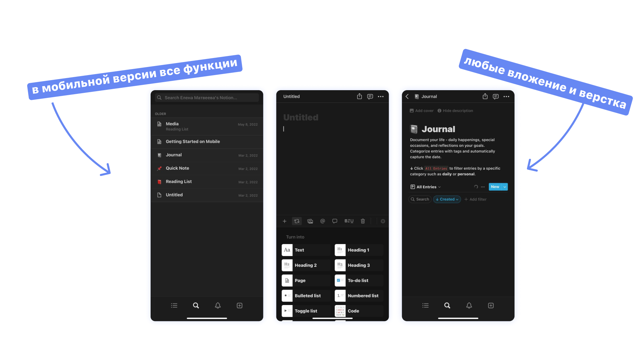The image size is (644, 362).
Task: Click the notifications bell icon
Action: point(218,305)
